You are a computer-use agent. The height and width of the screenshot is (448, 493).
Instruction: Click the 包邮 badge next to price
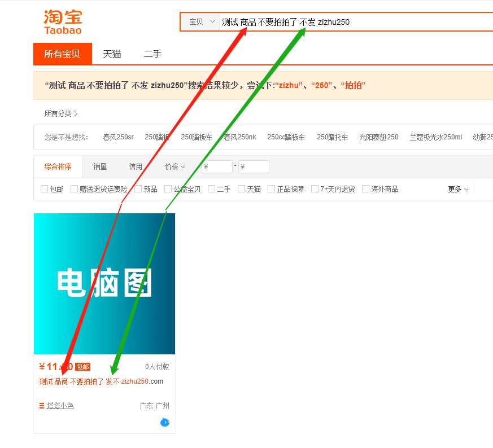click(82, 367)
